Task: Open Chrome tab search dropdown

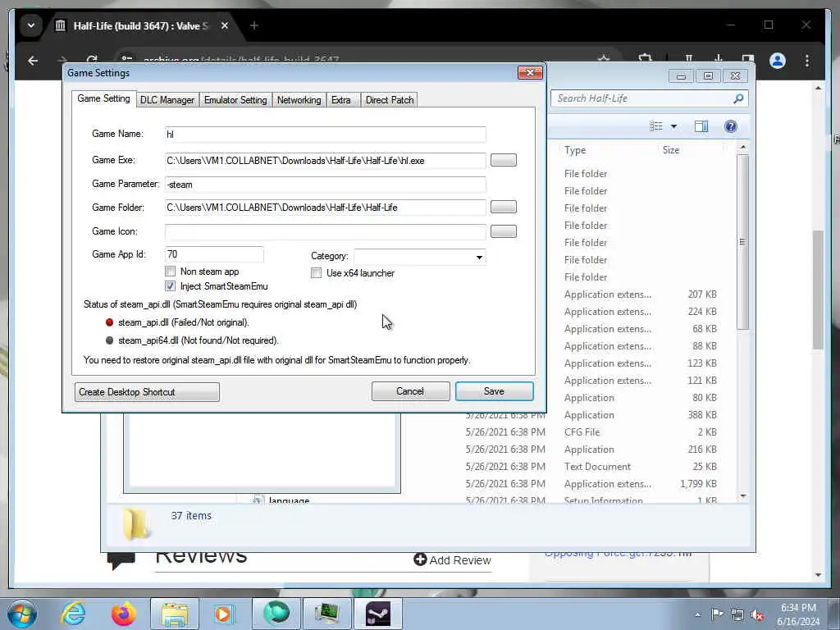Action: (31, 25)
